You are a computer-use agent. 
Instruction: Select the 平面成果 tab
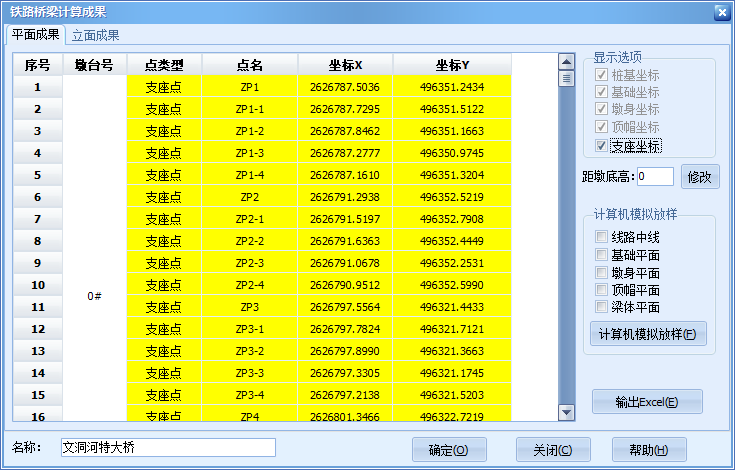tap(35, 35)
